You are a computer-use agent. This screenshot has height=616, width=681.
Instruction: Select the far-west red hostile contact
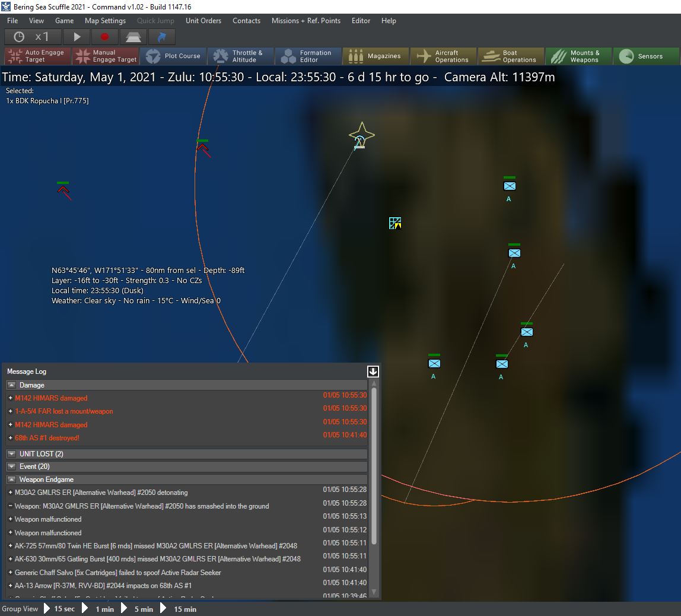[63, 190]
